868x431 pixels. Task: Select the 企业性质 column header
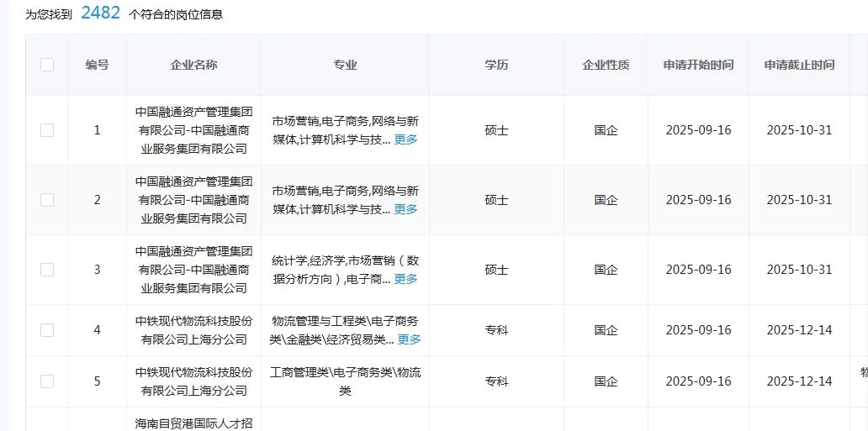[606, 65]
